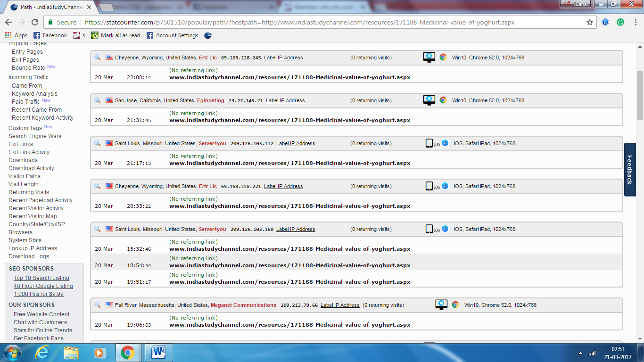The width and height of the screenshot is (644, 362).
Task: Click desktop monitor icon in 69.169.228.245 row
Action: click(x=429, y=58)
